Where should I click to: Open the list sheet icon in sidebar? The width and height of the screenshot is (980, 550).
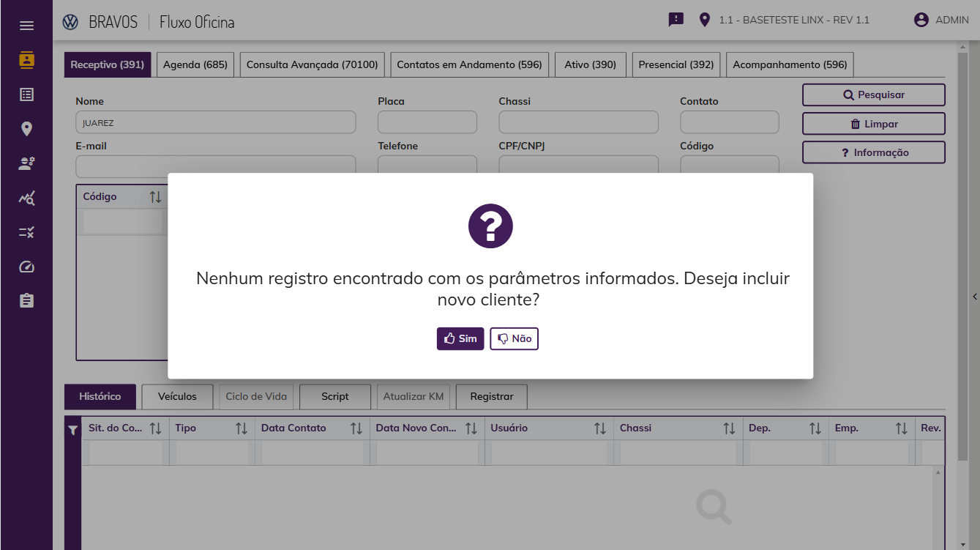pos(26,94)
